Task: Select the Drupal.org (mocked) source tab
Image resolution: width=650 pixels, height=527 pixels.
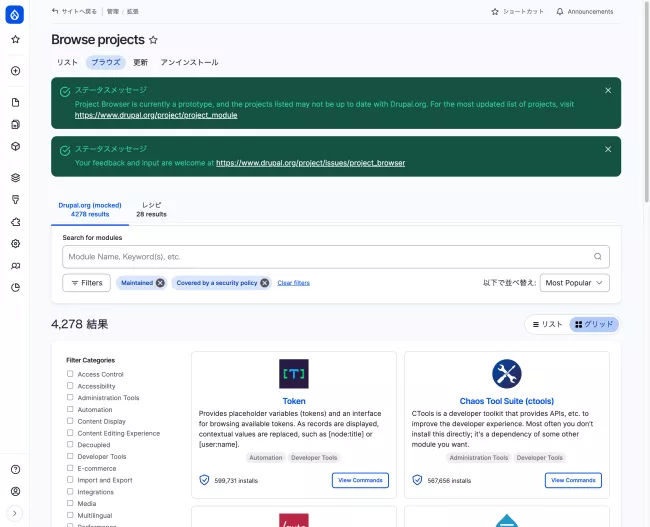Action: coord(90,210)
